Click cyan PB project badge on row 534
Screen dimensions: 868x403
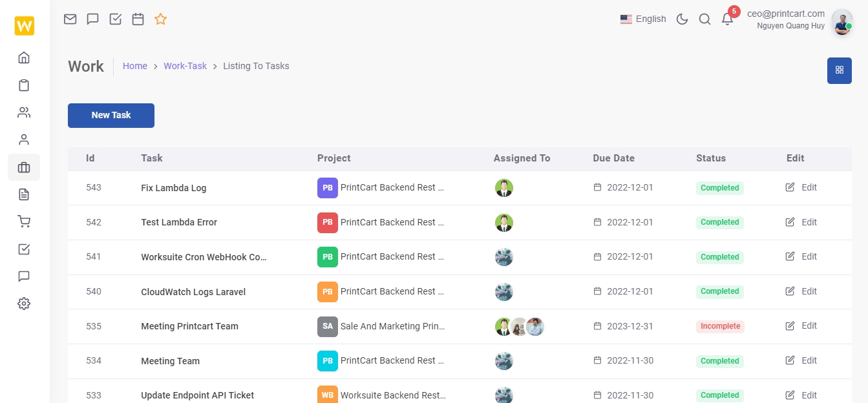tap(328, 360)
